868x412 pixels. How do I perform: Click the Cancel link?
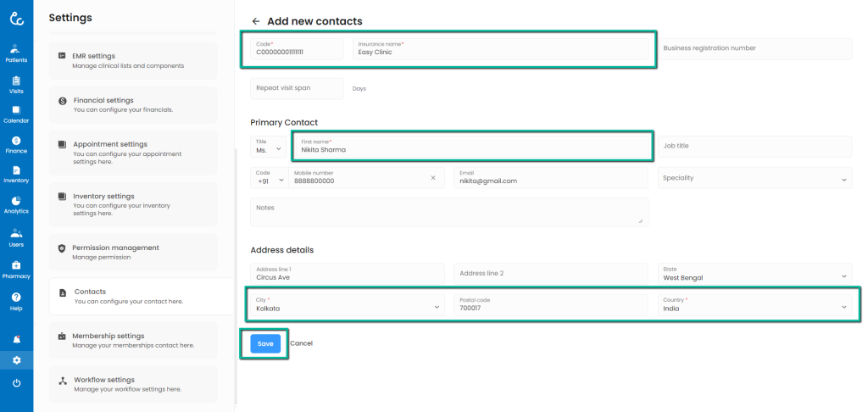(302, 343)
